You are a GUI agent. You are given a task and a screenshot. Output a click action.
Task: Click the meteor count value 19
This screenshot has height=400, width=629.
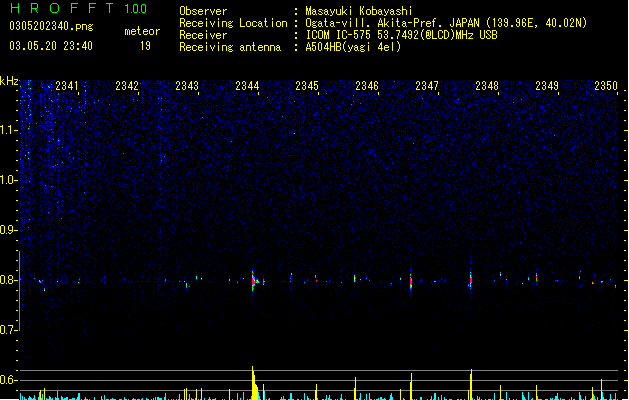145,46
